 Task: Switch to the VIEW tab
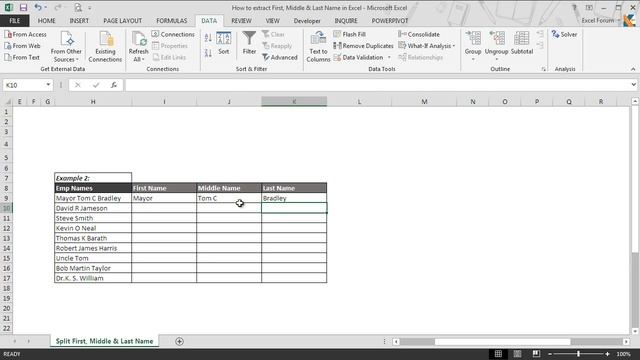click(x=272, y=20)
